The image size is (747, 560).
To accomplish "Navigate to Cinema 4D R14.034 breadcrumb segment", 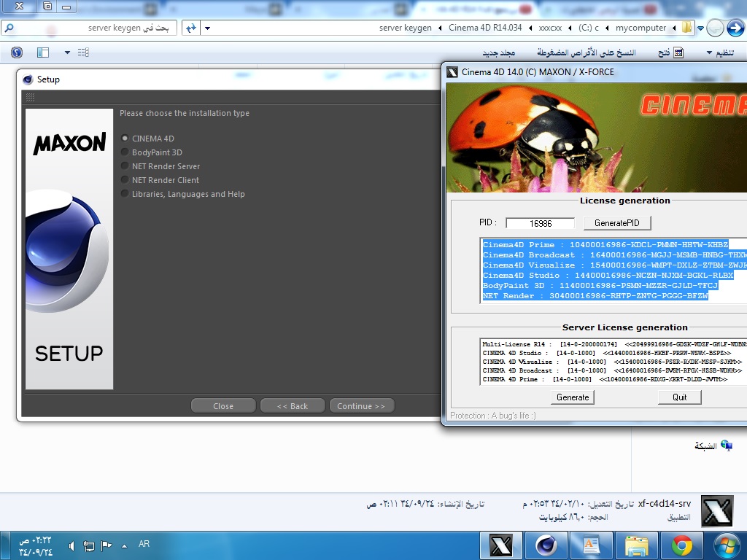I will 485,28.
